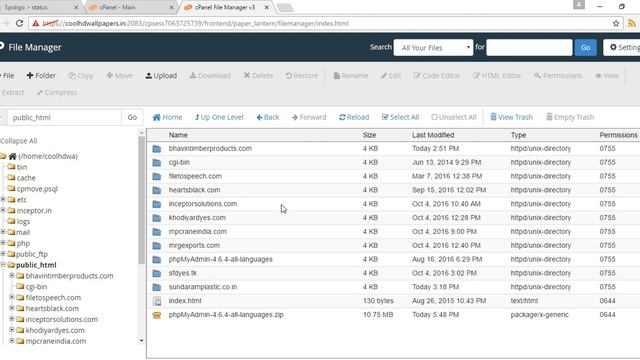The width and height of the screenshot is (640, 360).
Task: Click Empty Trash
Action: 570,117
